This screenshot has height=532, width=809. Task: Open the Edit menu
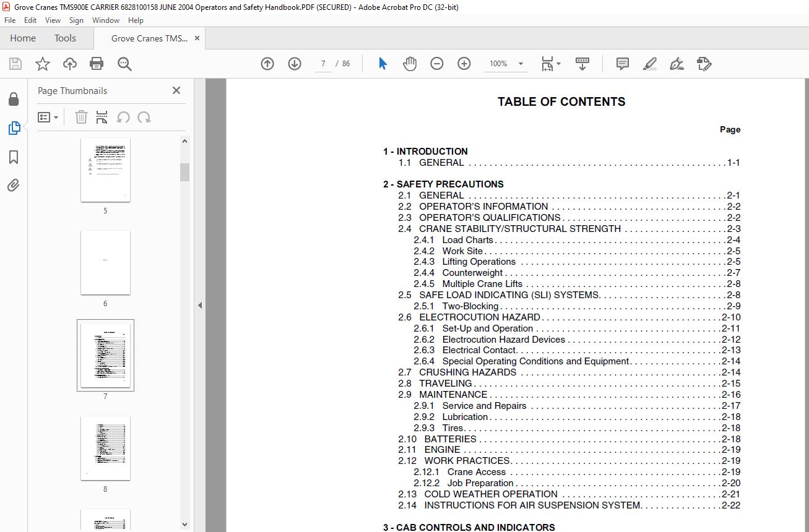[x=30, y=20]
